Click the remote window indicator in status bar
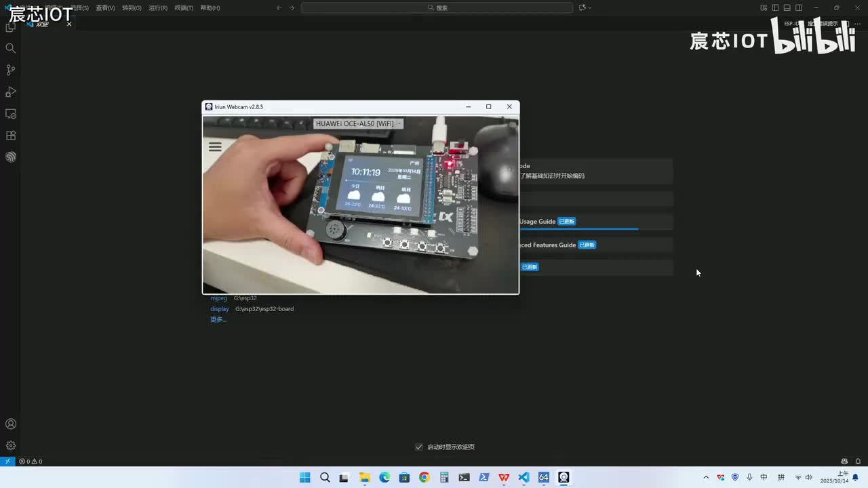The image size is (868, 488). 7,462
